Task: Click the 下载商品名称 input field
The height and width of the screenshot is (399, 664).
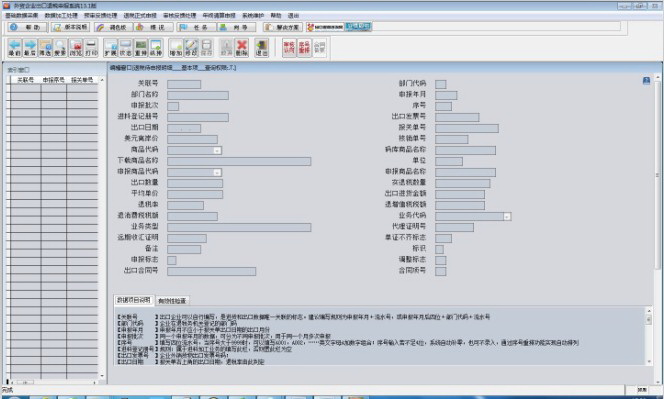Action: point(239,161)
